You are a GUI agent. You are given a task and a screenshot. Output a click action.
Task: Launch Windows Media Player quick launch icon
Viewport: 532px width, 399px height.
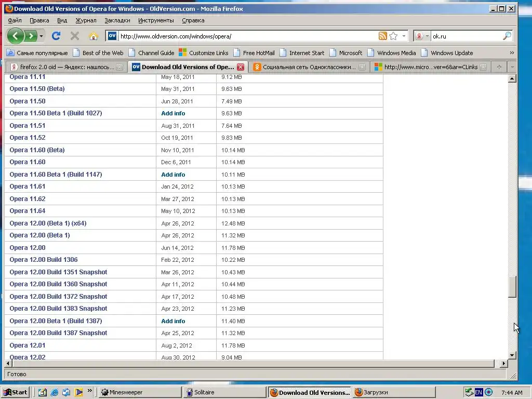(x=79, y=392)
